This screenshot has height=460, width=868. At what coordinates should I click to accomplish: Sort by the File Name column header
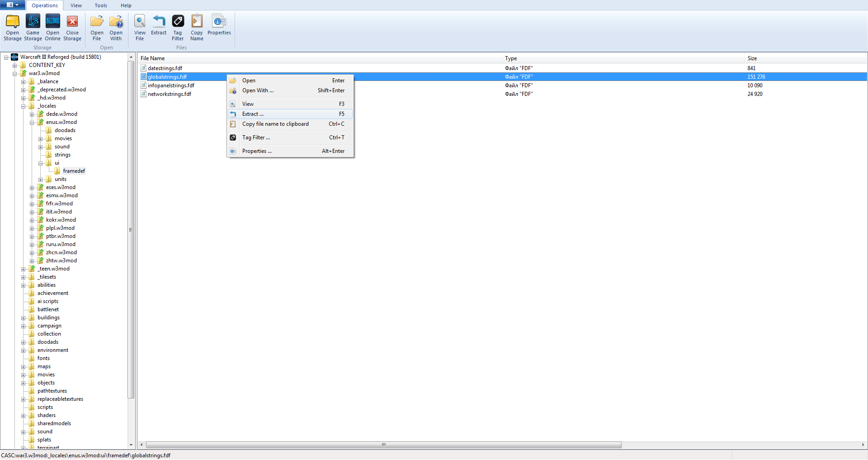click(320, 58)
